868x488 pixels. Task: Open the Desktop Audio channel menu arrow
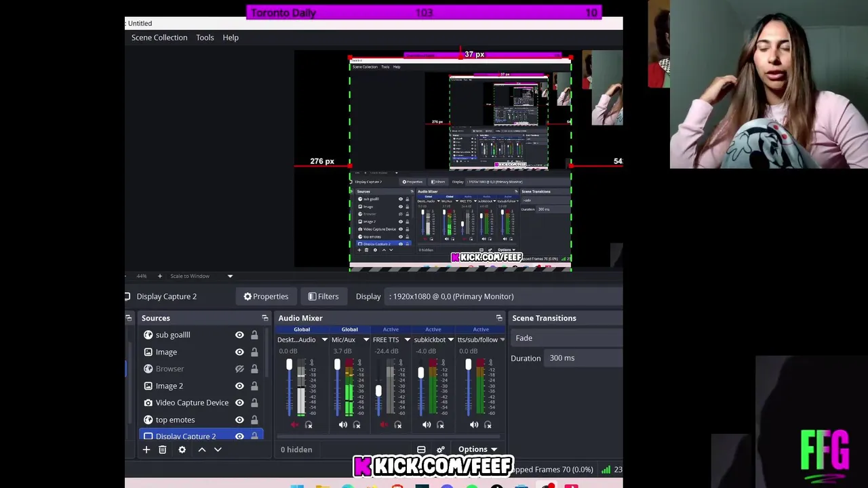click(324, 340)
